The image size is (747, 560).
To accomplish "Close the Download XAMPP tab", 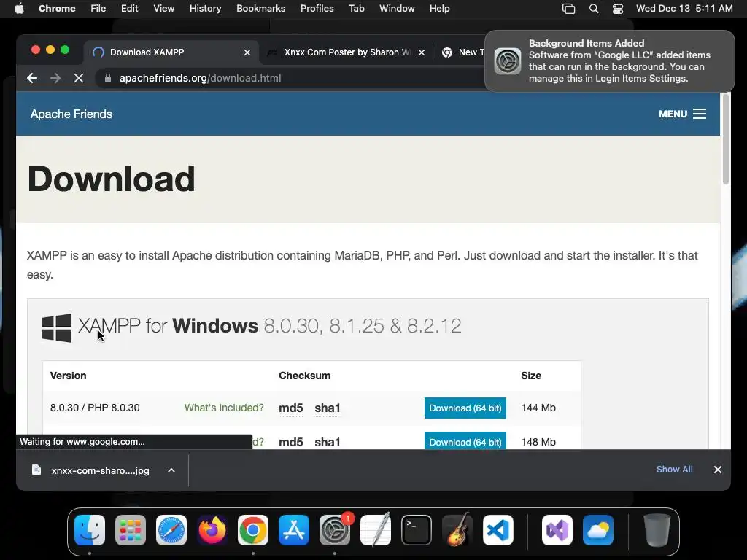I will [247, 52].
